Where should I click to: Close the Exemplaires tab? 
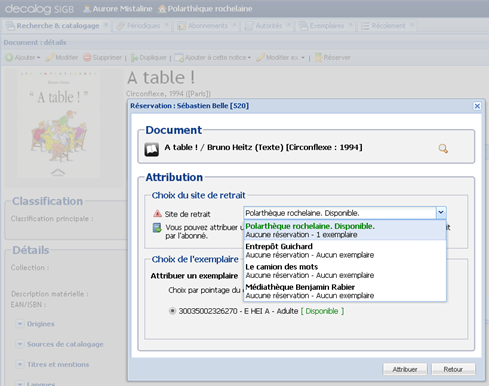pos(350,25)
